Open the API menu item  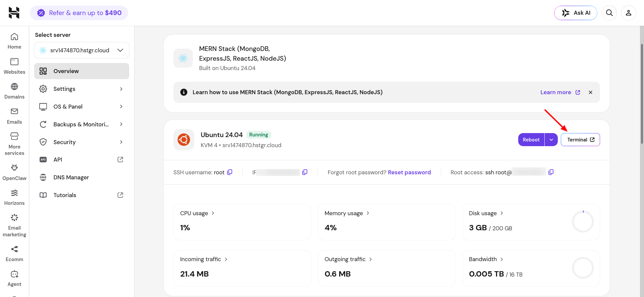pyautogui.click(x=82, y=160)
